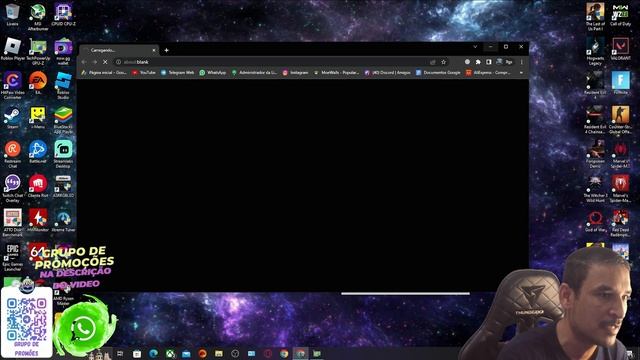Go forward in Chrome navigation
The width and height of the screenshot is (640, 360).
[95, 62]
